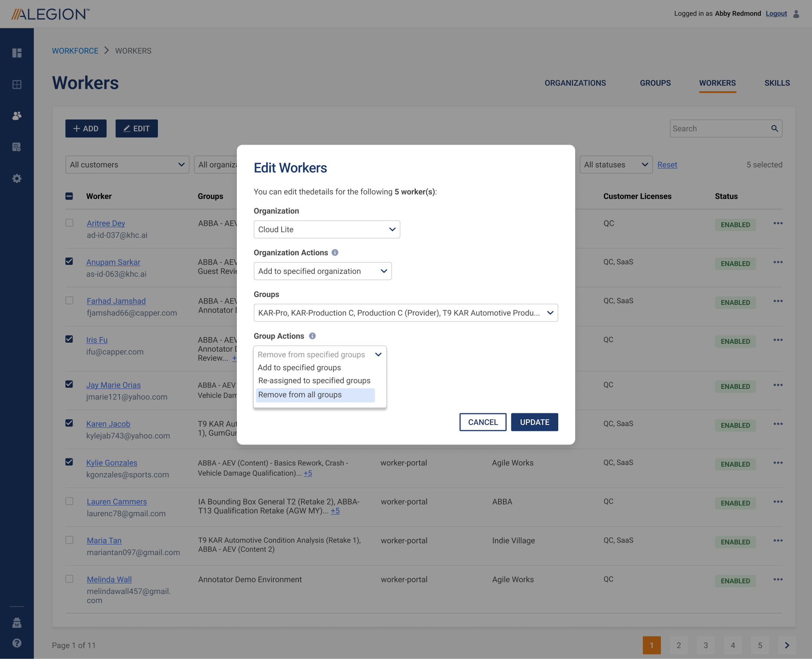
Task: Click the Logout link
Action: (x=776, y=14)
